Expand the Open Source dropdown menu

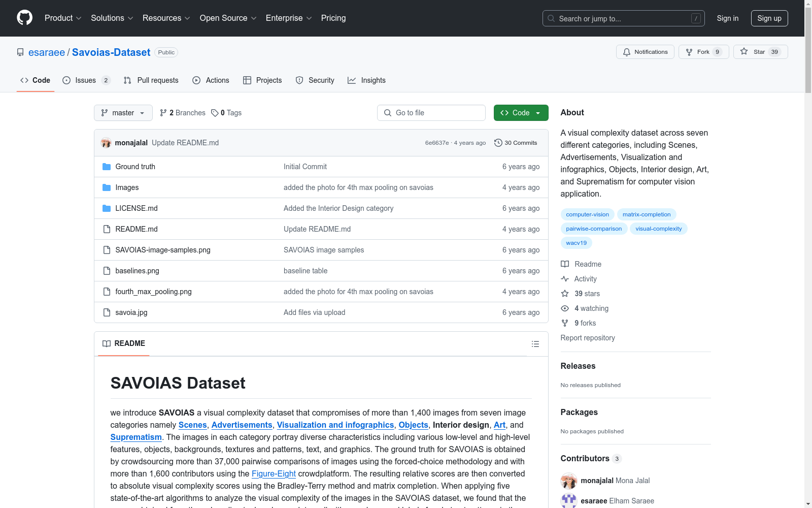(228, 18)
